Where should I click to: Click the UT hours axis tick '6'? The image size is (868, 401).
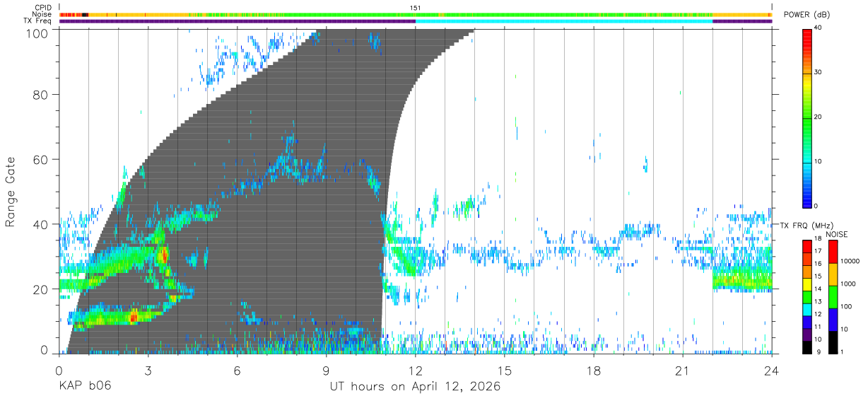(237, 371)
